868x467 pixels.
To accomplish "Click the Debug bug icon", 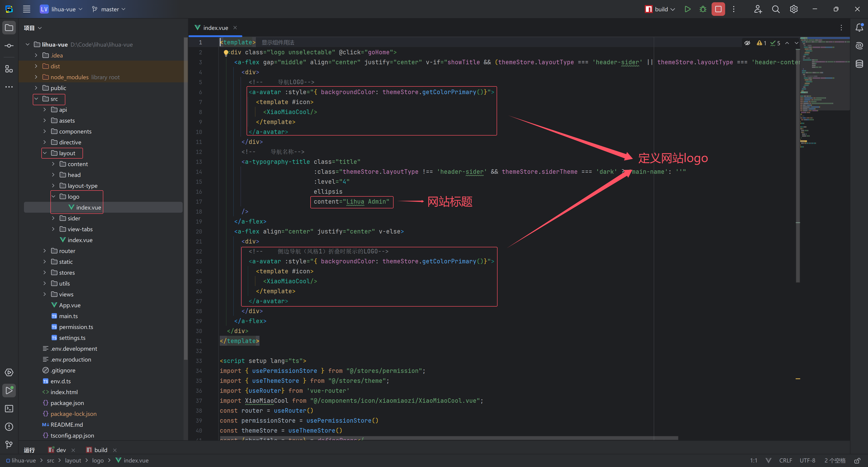I will click(x=703, y=9).
